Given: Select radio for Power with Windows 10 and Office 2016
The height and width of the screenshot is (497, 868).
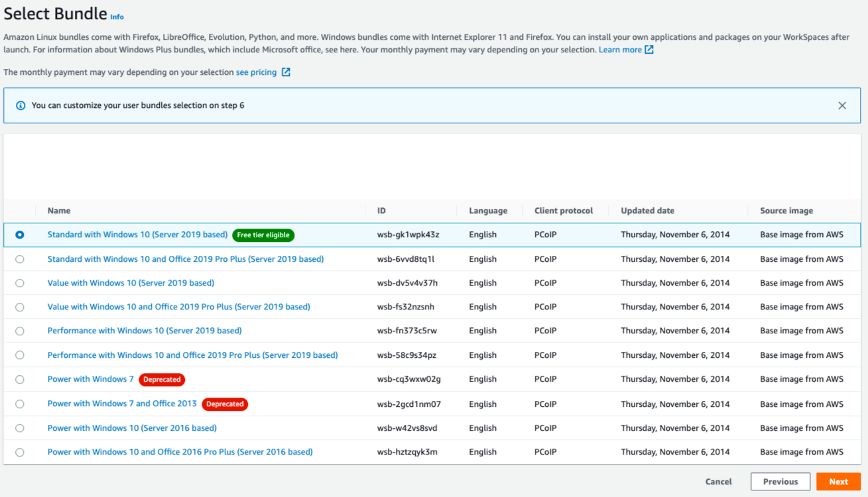Looking at the screenshot, I should [x=20, y=452].
